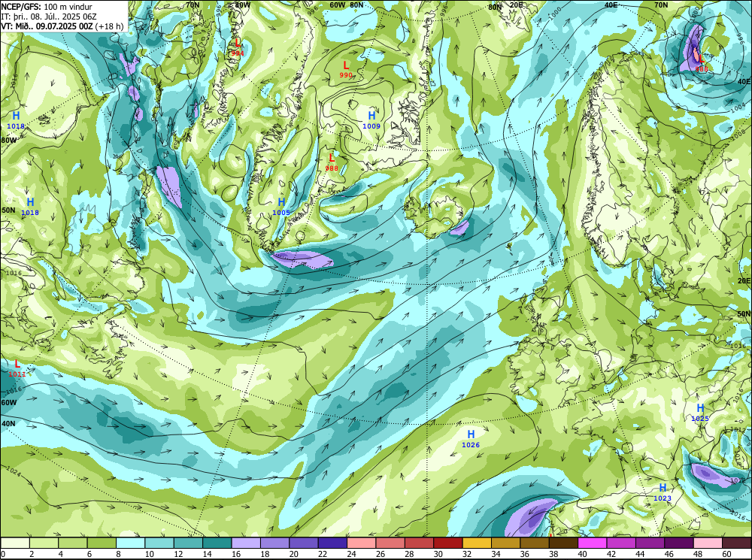Screen dimensions: 752x560
Task: Choose the teal swatch between 12 and 14
Action: point(188,543)
